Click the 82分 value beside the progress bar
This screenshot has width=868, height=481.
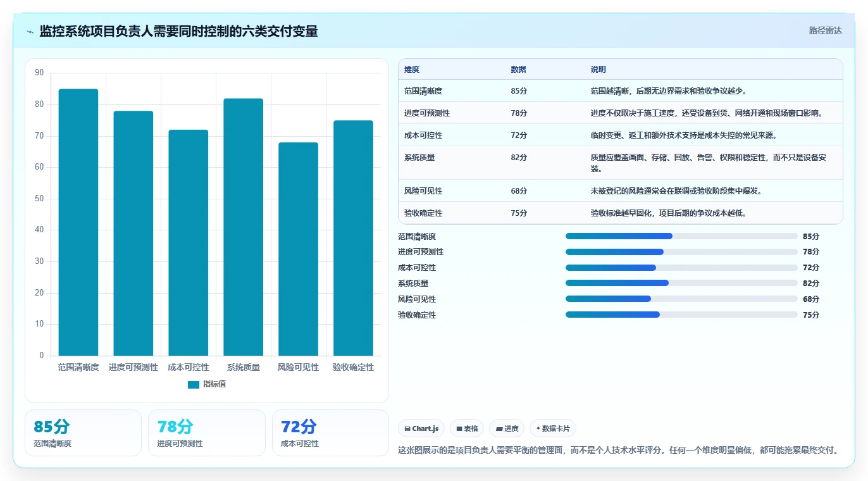point(811,284)
